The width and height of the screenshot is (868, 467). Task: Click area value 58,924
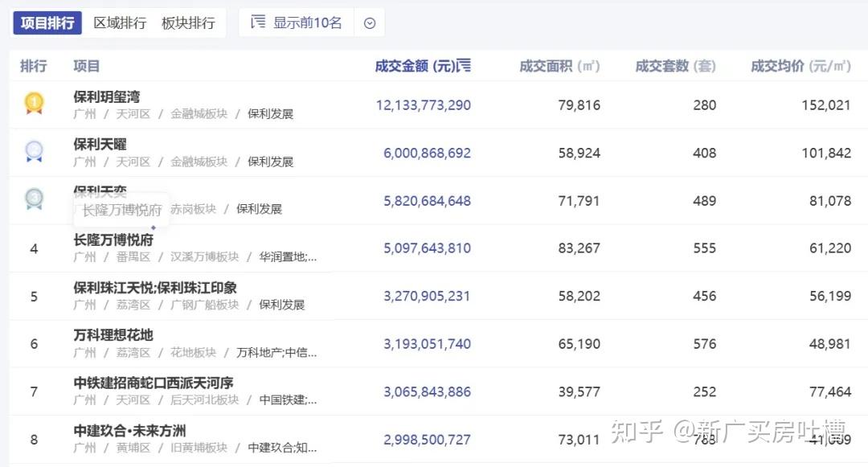coord(579,153)
